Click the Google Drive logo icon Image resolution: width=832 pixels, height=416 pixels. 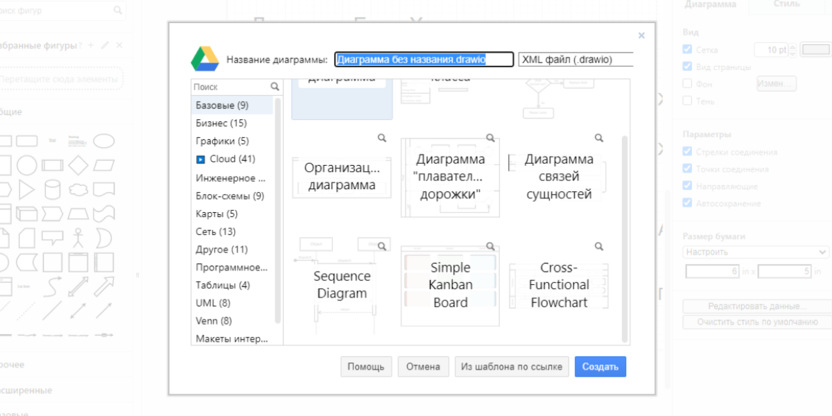(205, 59)
